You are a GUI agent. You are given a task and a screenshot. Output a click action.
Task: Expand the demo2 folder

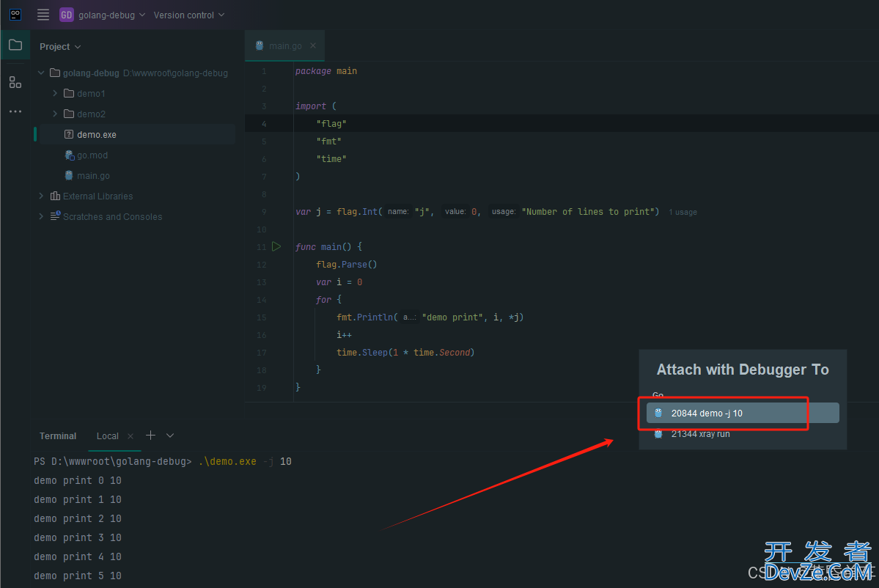55,114
